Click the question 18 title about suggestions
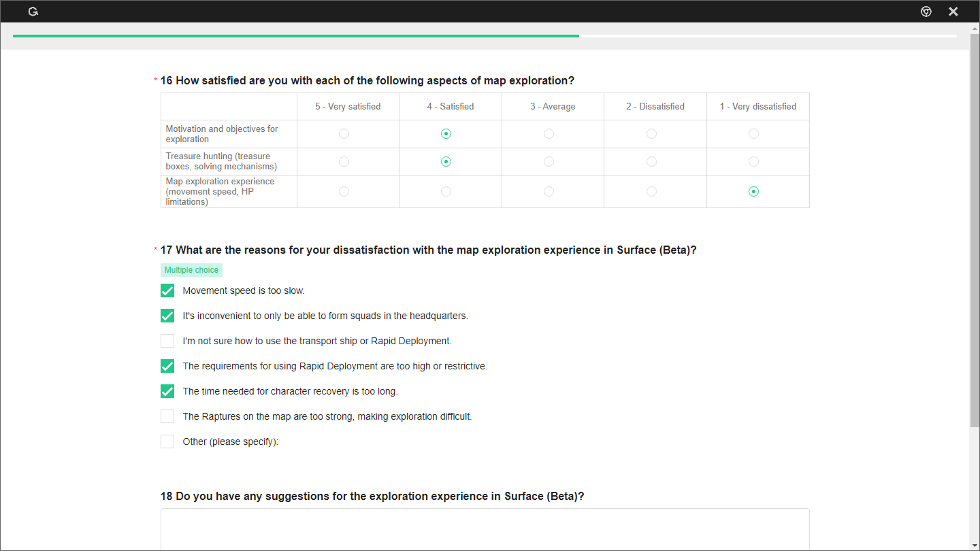This screenshot has height=551, width=980. tap(372, 496)
